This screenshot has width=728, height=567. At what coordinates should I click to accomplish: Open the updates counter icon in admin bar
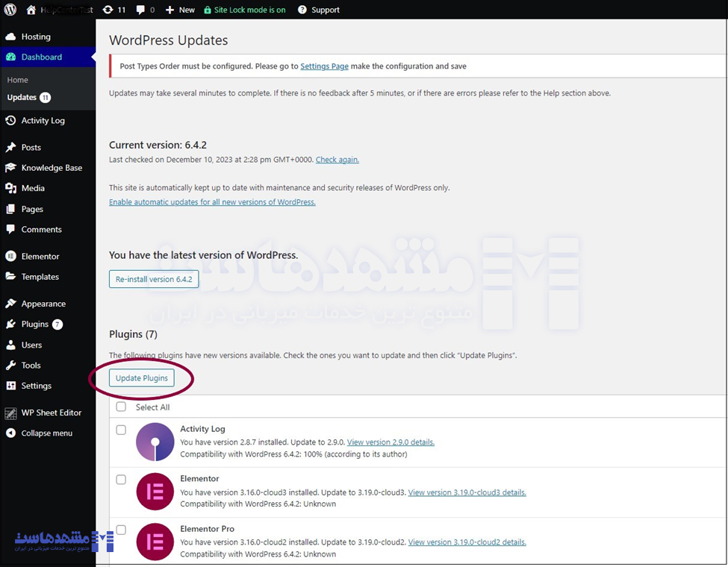(x=113, y=10)
